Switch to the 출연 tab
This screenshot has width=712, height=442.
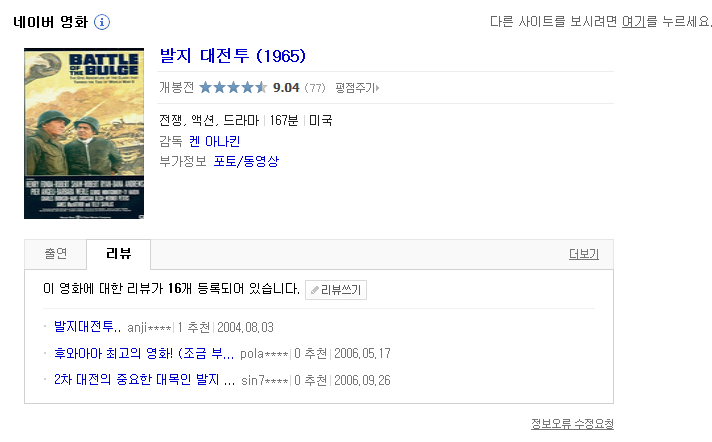coord(55,254)
